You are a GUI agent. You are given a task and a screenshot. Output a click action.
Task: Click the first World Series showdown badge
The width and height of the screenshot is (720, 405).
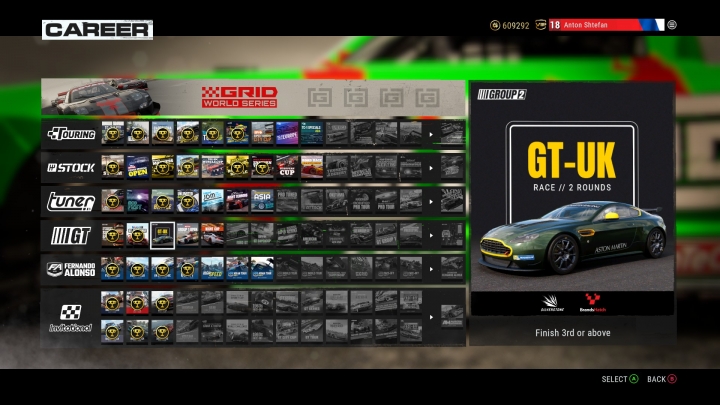320,98
